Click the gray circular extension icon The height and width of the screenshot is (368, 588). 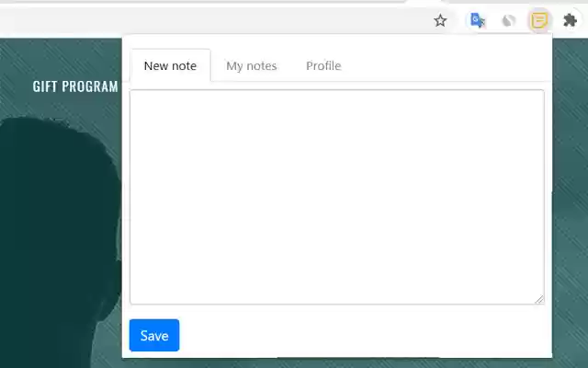pyautogui.click(x=508, y=20)
